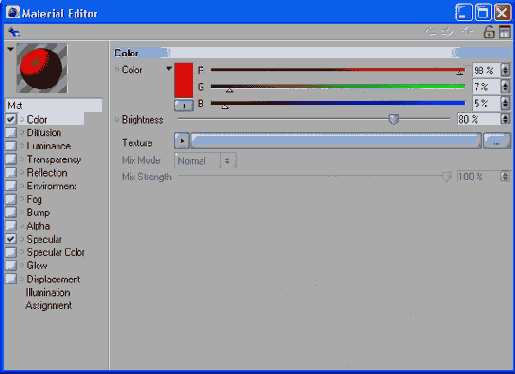Click the R red slider track
Image resolution: width=515 pixels, height=374 pixels.
click(x=338, y=70)
